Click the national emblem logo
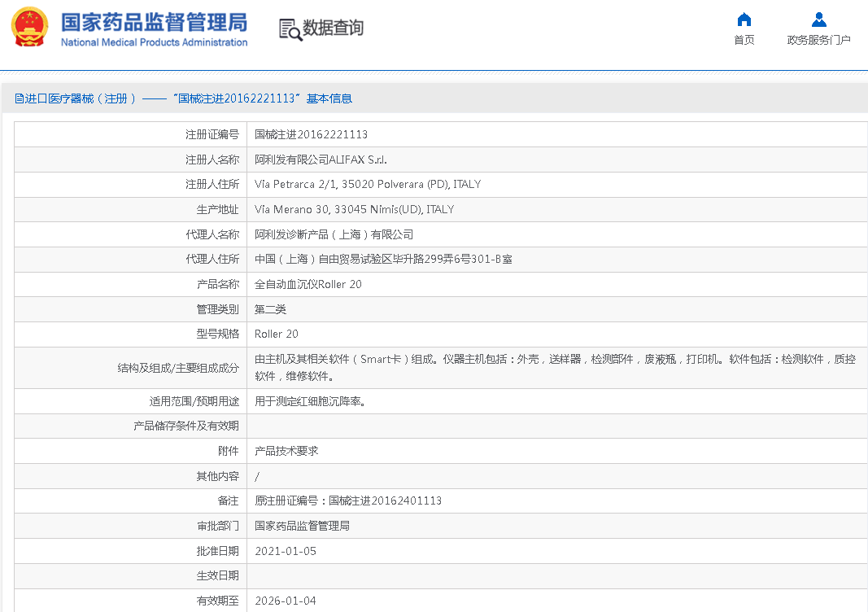Screen dimensions: 868x612 (x=29, y=28)
